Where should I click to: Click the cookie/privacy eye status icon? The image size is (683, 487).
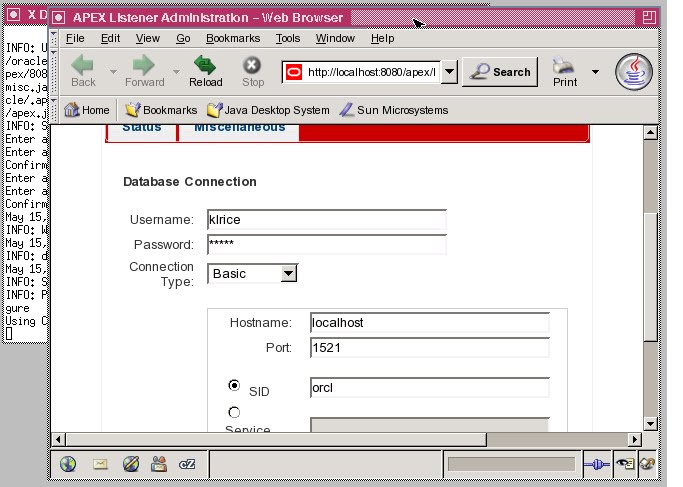point(625,465)
